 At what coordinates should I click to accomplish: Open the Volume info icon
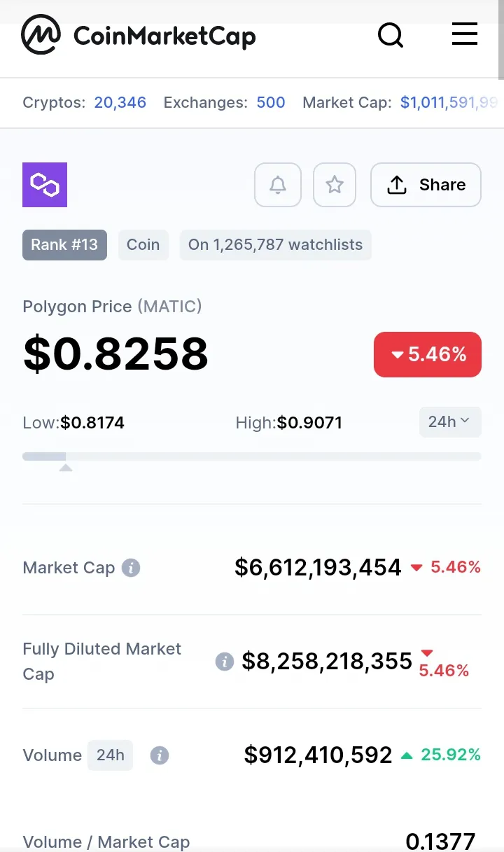tap(160, 755)
